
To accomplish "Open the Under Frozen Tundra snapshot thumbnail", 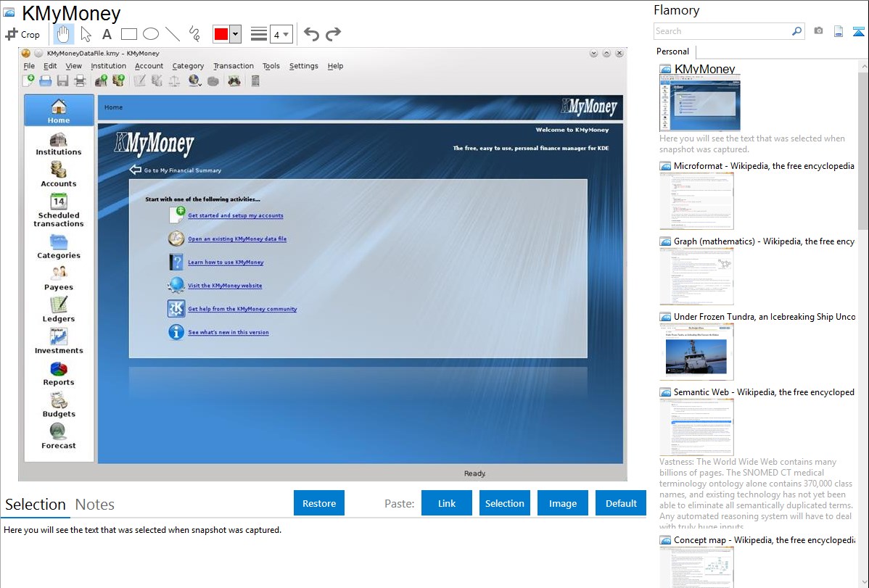I will (x=696, y=352).
